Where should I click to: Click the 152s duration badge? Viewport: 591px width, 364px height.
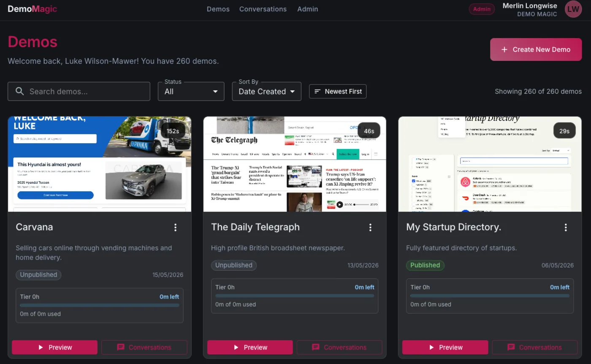tap(173, 131)
